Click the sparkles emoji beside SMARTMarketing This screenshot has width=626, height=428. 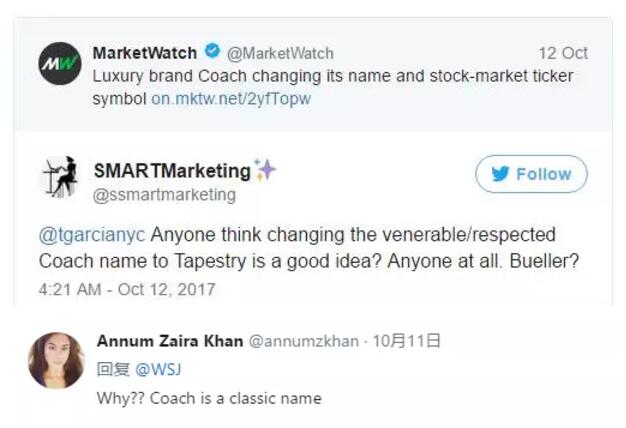tap(266, 170)
